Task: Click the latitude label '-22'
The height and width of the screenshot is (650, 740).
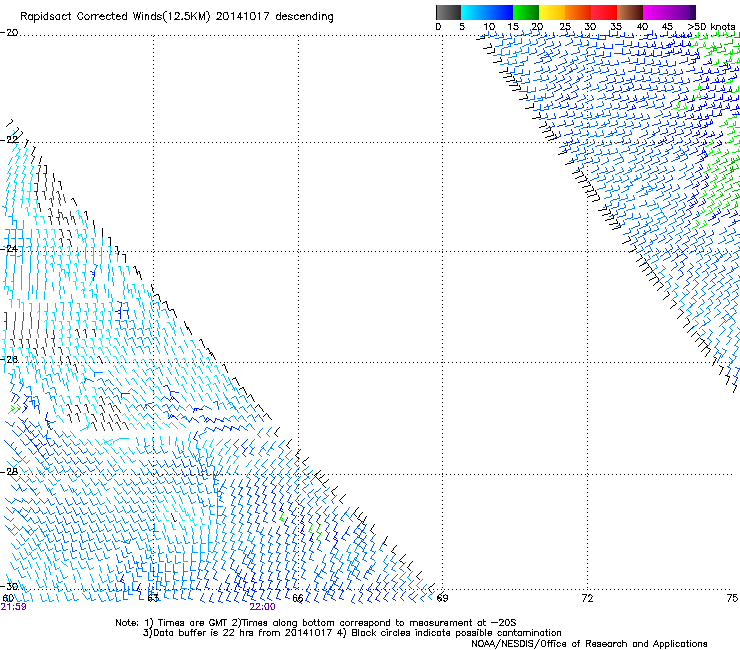Action: [9, 140]
